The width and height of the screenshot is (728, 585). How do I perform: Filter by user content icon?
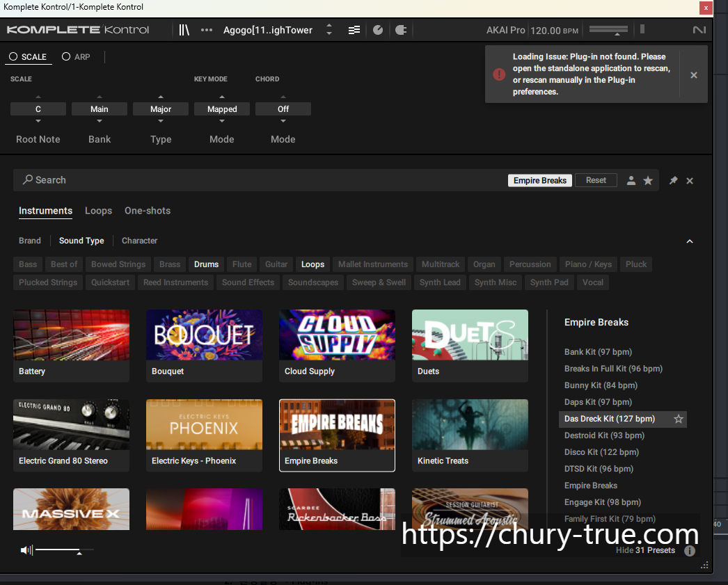[631, 180]
